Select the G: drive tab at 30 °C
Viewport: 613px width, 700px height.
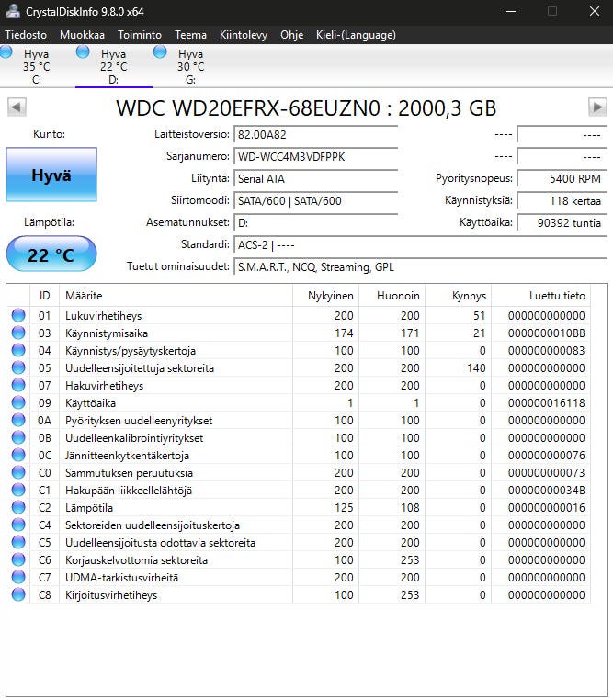click(190, 66)
